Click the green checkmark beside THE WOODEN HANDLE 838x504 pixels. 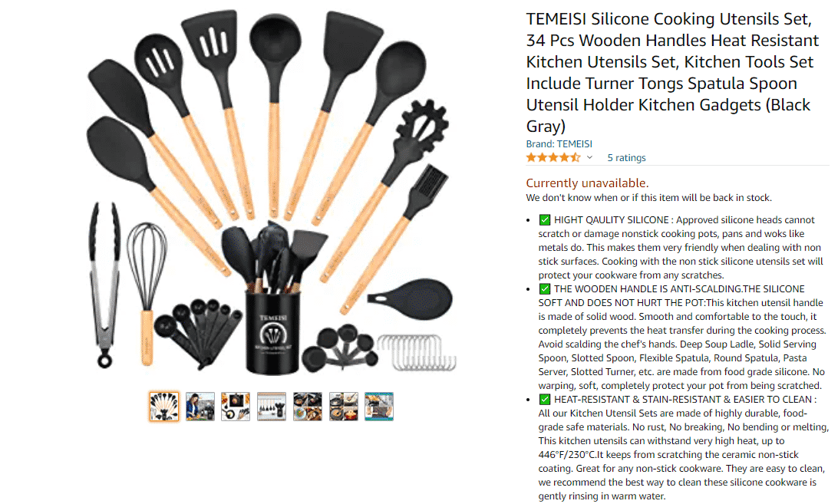point(545,289)
